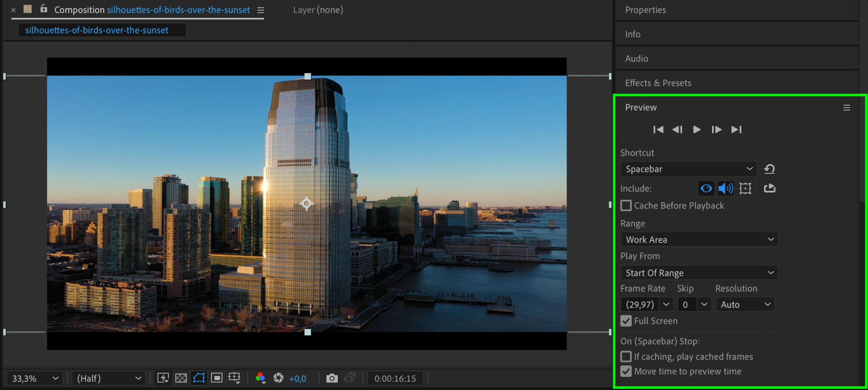Reset the preview shortcut settings
This screenshot has width=868, height=390.
click(x=769, y=169)
